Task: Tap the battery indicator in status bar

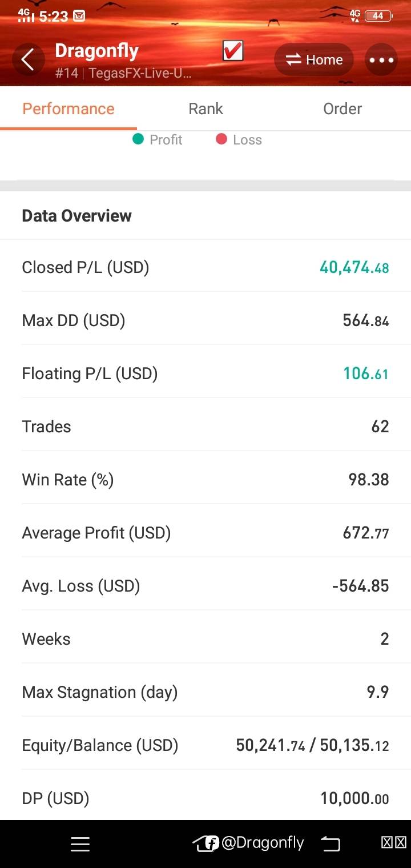Action: point(378,16)
